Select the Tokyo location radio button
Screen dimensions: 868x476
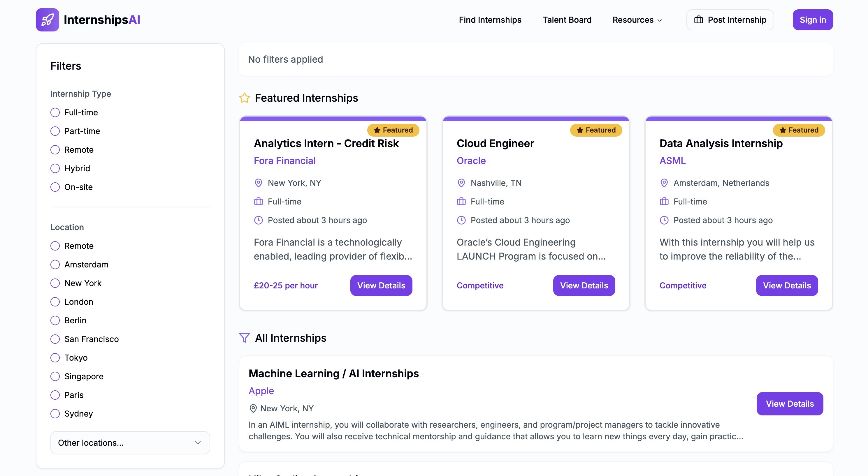55,358
